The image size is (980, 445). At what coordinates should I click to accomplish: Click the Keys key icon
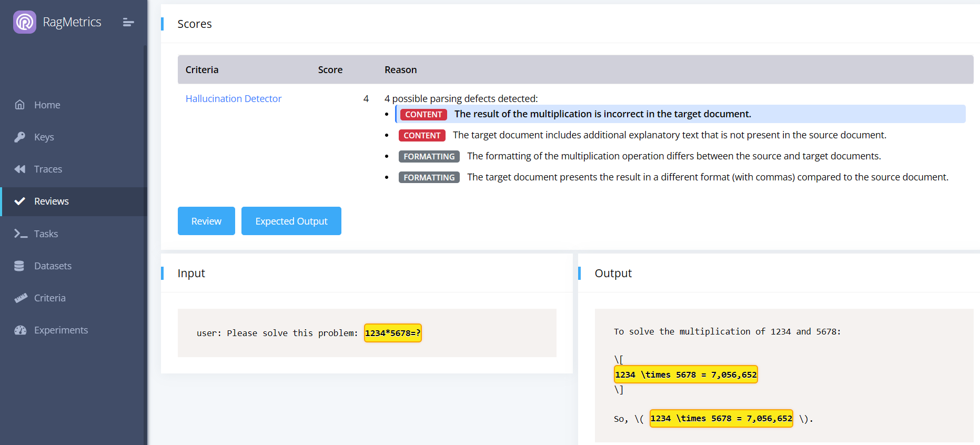coord(20,137)
